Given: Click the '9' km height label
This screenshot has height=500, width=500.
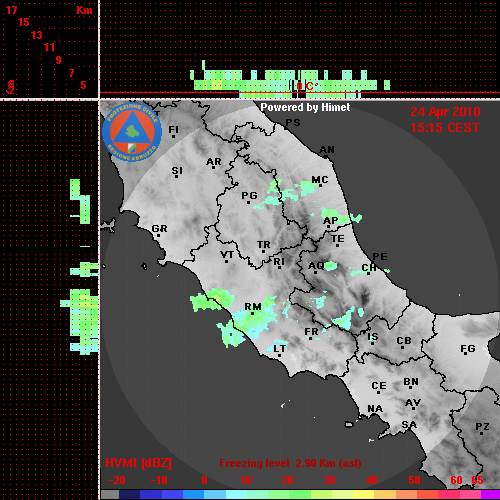Looking at the screenshot, I should coord(58,60).
